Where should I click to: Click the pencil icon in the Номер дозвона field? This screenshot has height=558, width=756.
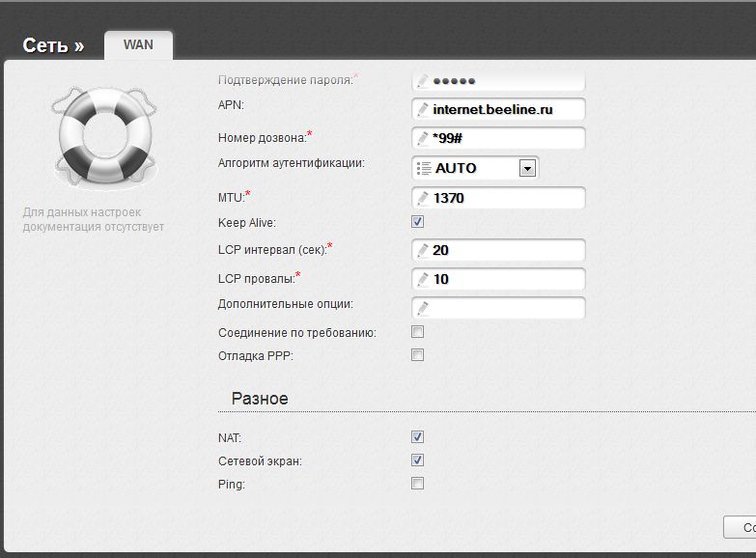pos(423,138)
